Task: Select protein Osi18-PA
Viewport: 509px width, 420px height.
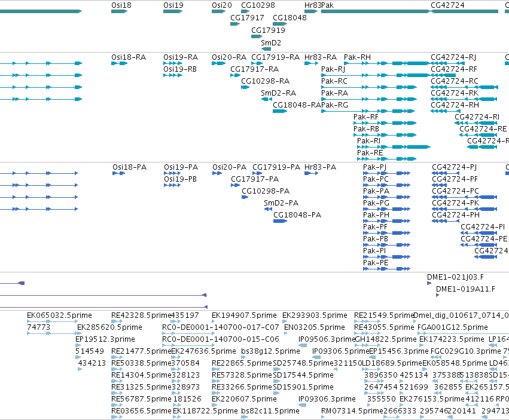Action: 119,173
